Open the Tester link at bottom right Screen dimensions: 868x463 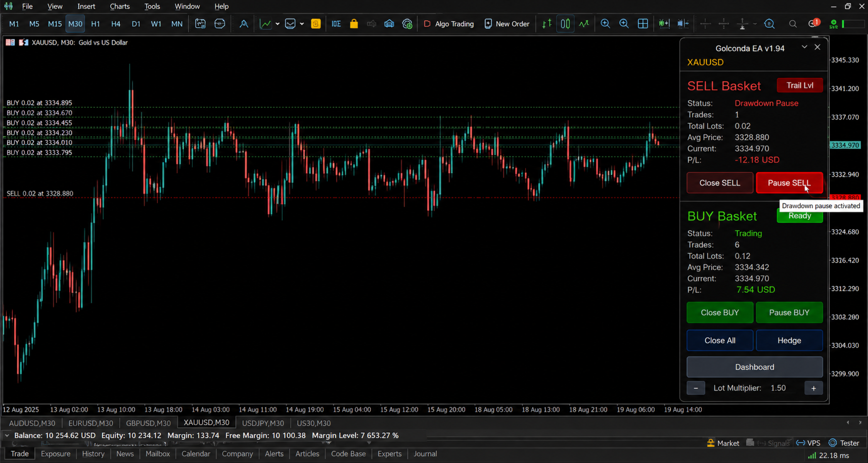(x=844, y=443)
